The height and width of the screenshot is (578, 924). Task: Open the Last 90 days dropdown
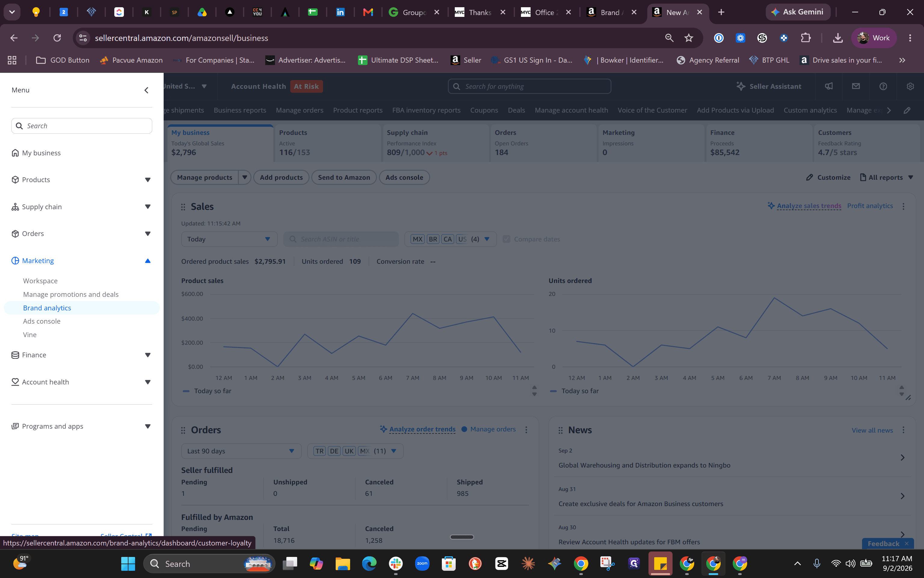[241, 451]
